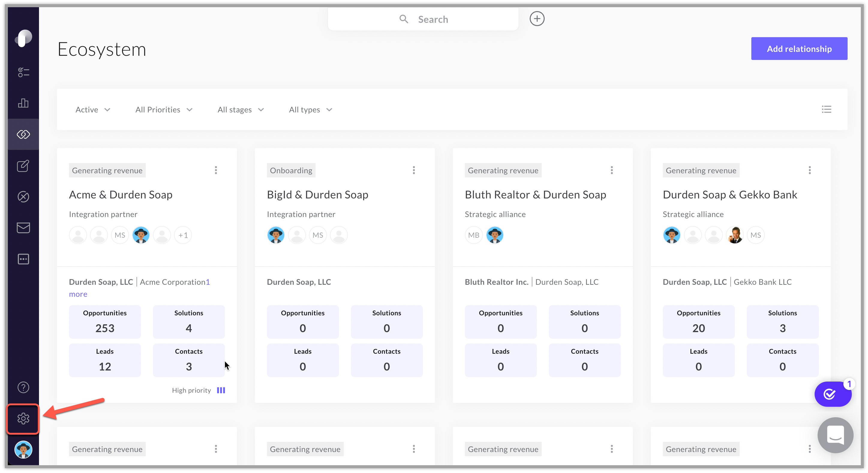
Task: Click Opportunities 20 tile on Gekko Bank card
Action: tap(699, 322)
